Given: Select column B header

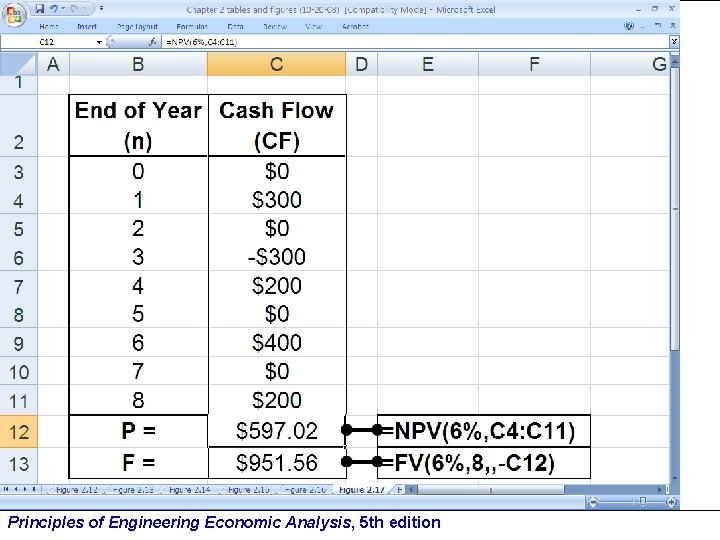Looking at the screenshot, I should click(138, 64).
